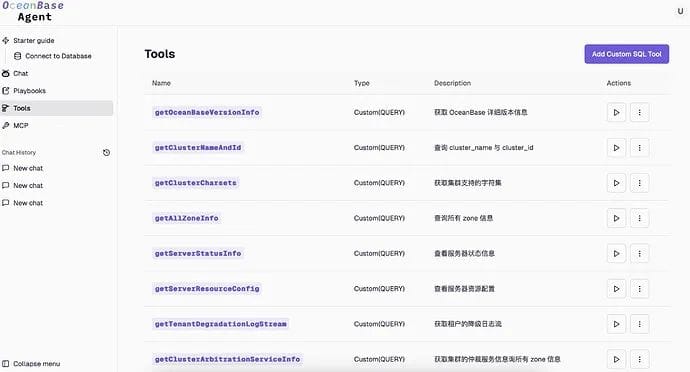690x372 pixels.
Task: Open more options menu for getServerStatusInfo
Action: coord(639,254)
